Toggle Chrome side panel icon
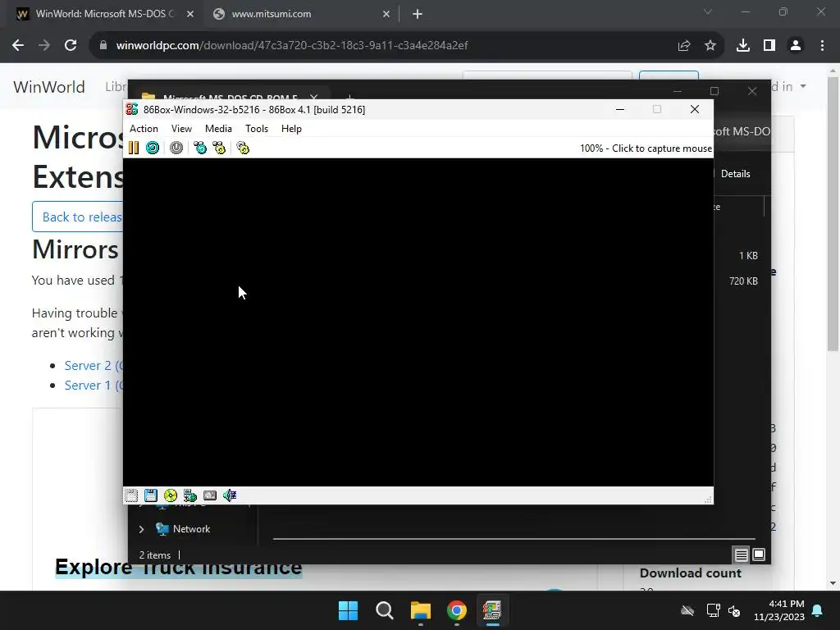The image size is (840, 630). (769, 46)
